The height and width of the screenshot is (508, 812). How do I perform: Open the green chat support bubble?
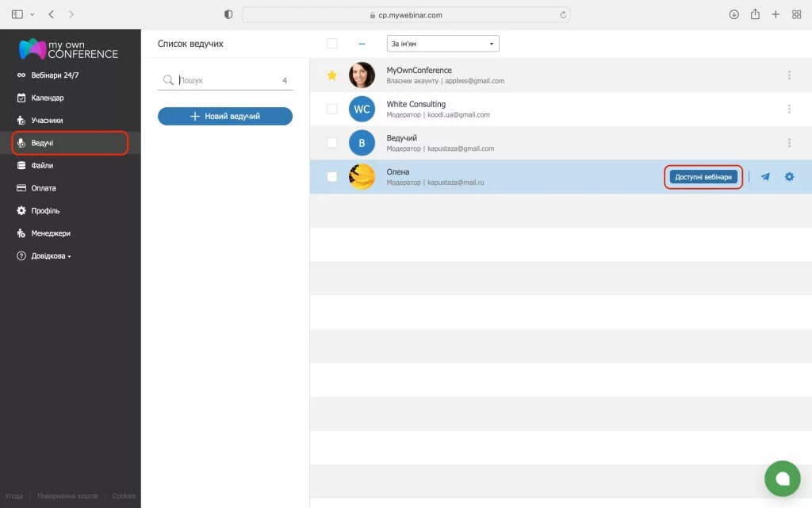(782, 478)
